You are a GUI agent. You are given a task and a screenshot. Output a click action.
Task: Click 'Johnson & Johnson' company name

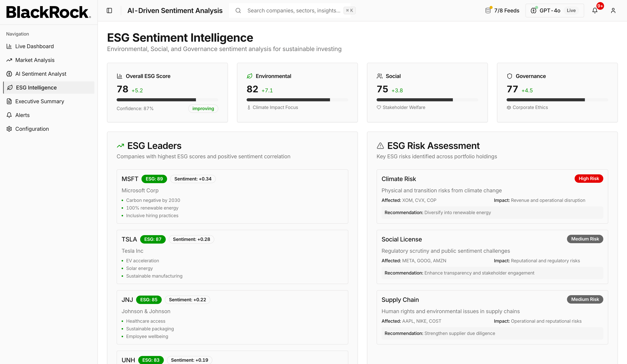click(146, 311)
